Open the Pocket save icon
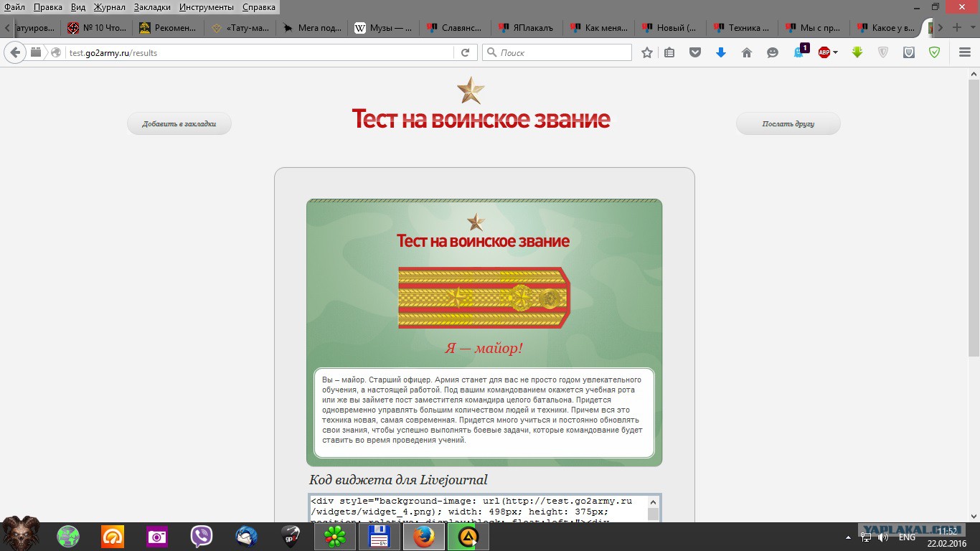The height and width of the screenshot is (551, 980). pos(694,52)
